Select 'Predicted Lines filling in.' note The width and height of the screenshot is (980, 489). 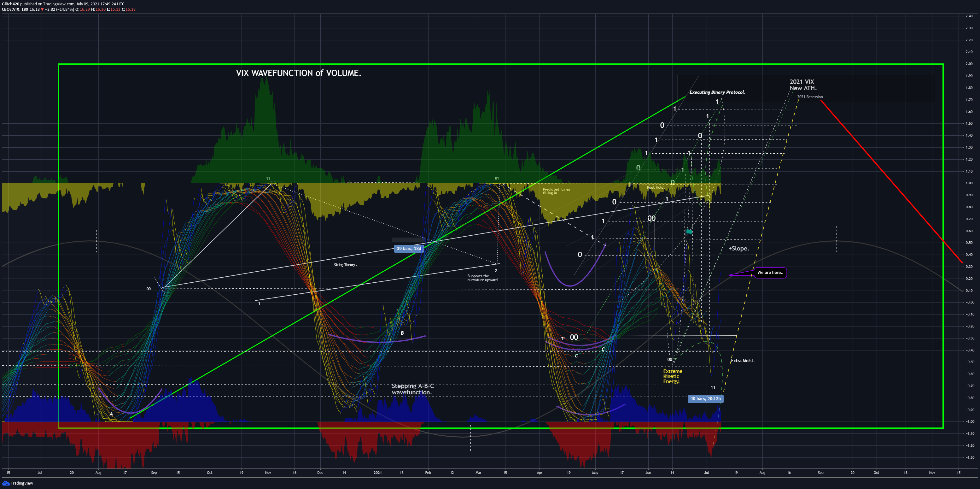(556, 191)
